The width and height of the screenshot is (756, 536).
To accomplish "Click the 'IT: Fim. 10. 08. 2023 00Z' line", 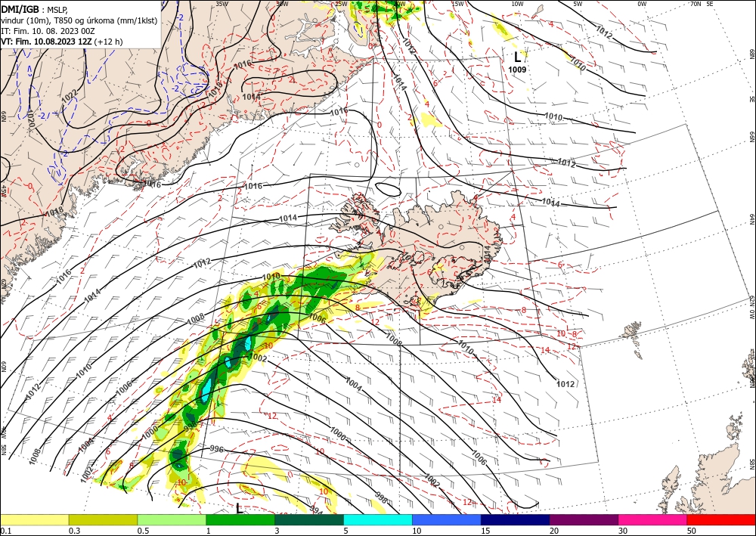I will [x=48, y=31].
